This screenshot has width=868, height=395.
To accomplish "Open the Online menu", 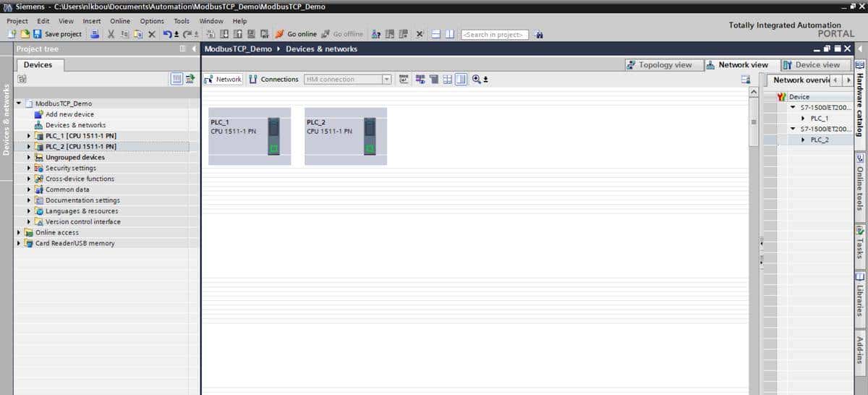I will [120, 21].
